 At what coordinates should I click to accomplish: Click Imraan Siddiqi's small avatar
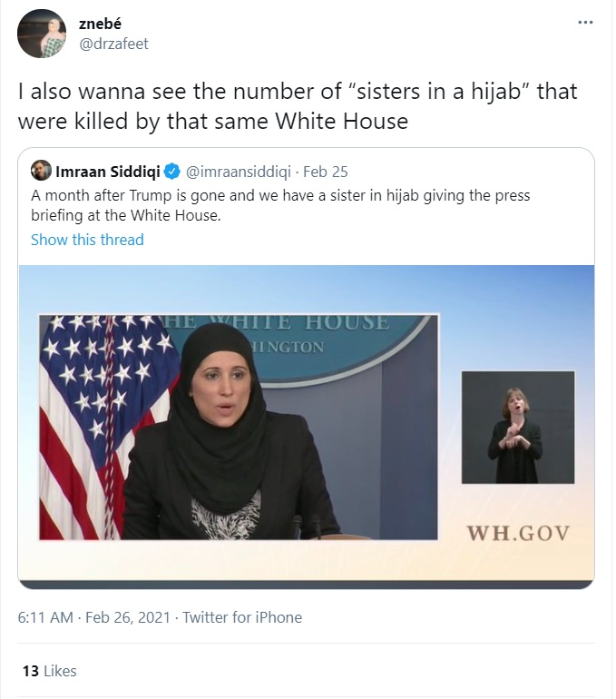coord(41,171)
